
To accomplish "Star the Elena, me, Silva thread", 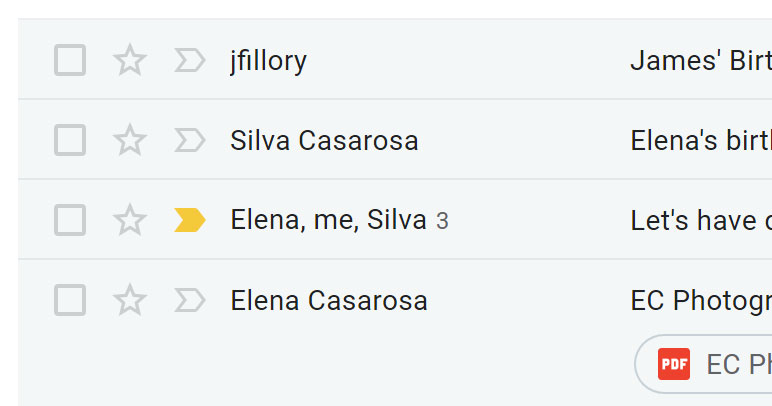I will coord(129,220).
